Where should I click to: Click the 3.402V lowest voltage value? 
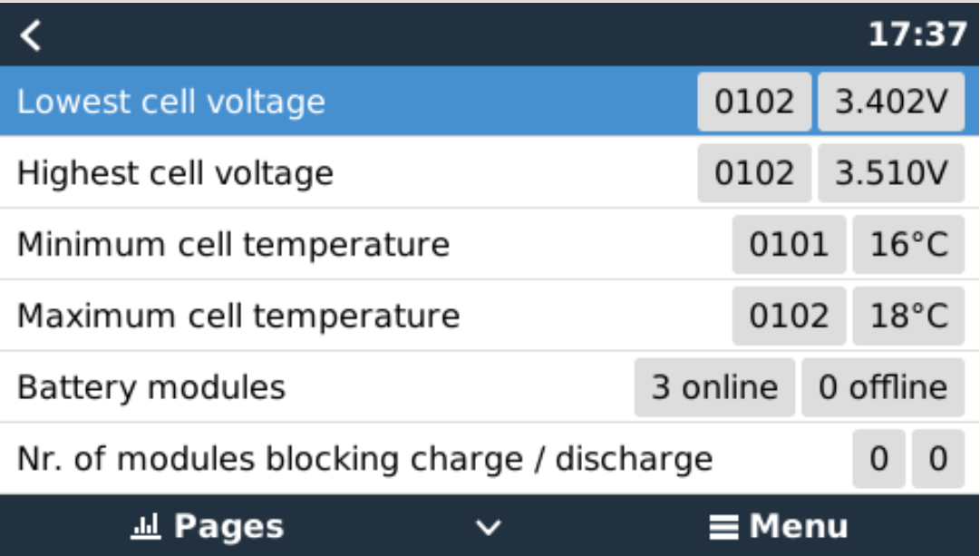[890, 102]
